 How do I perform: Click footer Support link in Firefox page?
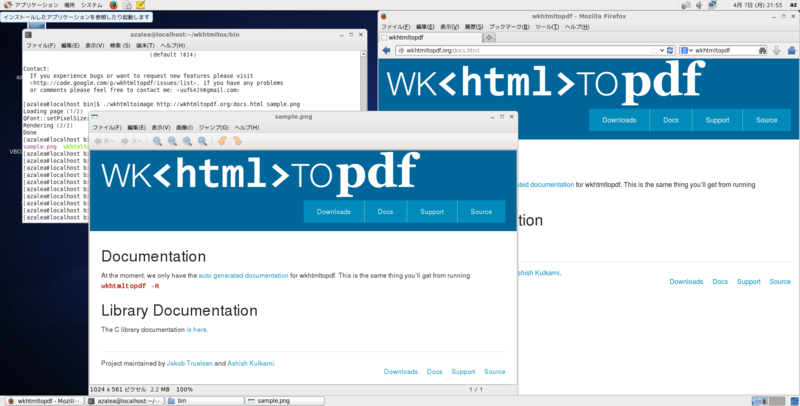pos(748,282)
